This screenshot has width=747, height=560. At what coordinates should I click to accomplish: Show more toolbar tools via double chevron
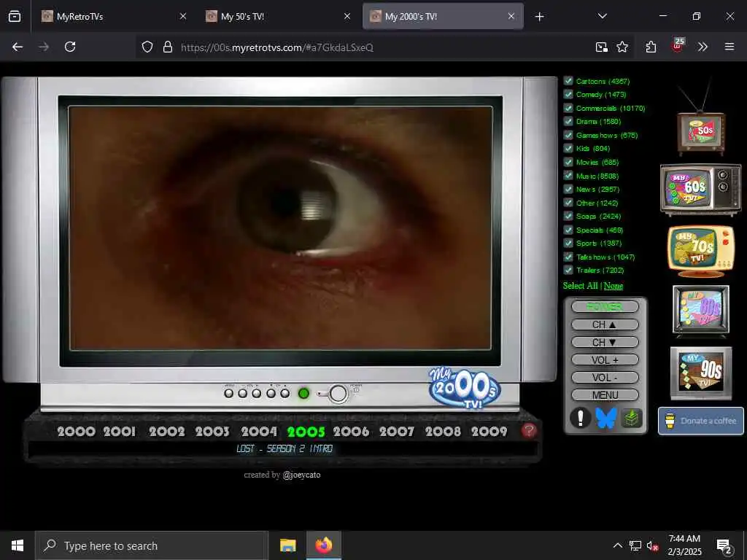(x=703, y=47)
